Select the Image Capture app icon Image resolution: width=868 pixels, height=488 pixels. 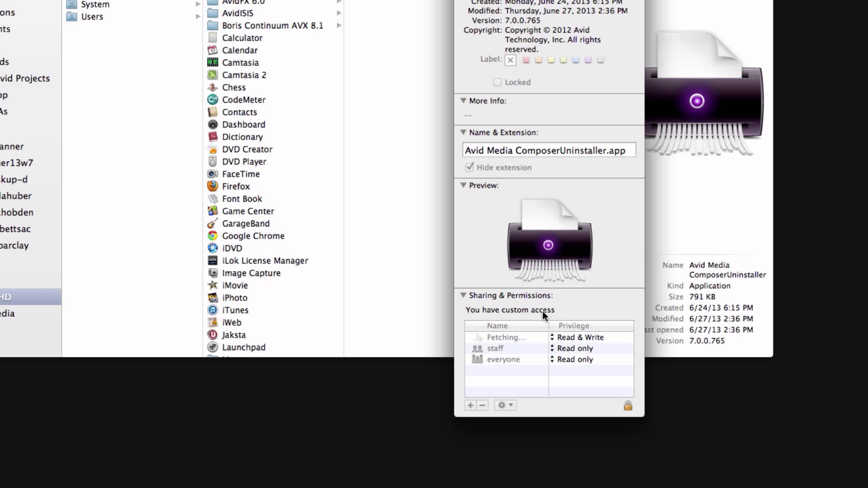pyautogui.click(x=212, y=272)
